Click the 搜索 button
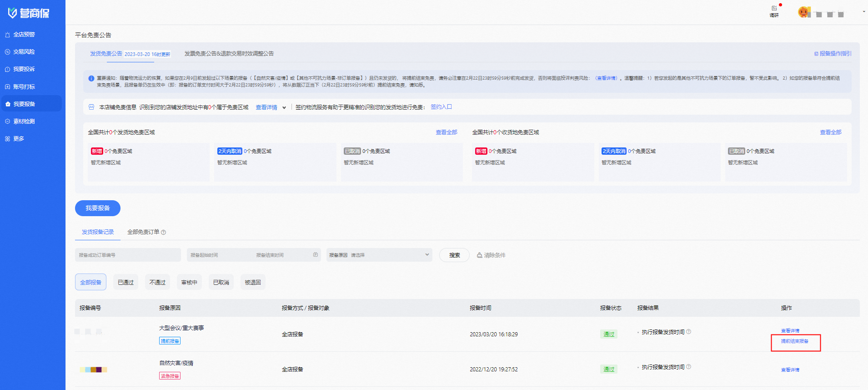This screenshot has width=868, height=390. click(454, 255)
